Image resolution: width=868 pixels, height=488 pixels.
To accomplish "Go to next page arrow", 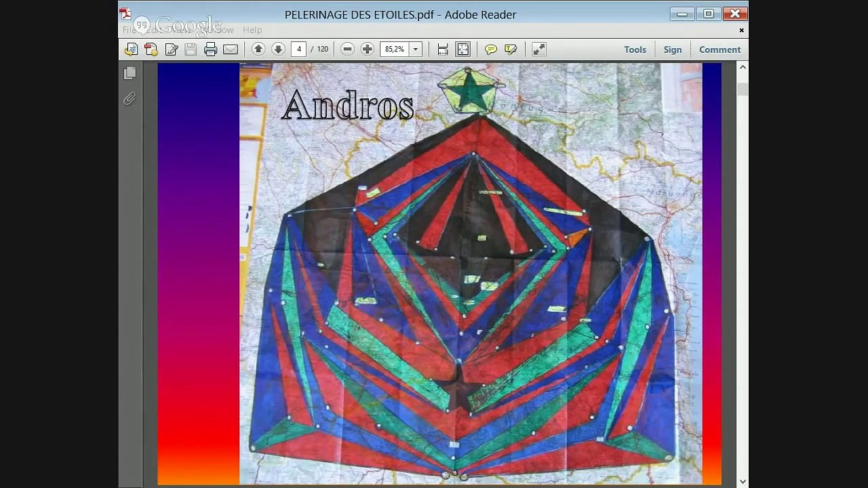I will [x=278, y=49].
